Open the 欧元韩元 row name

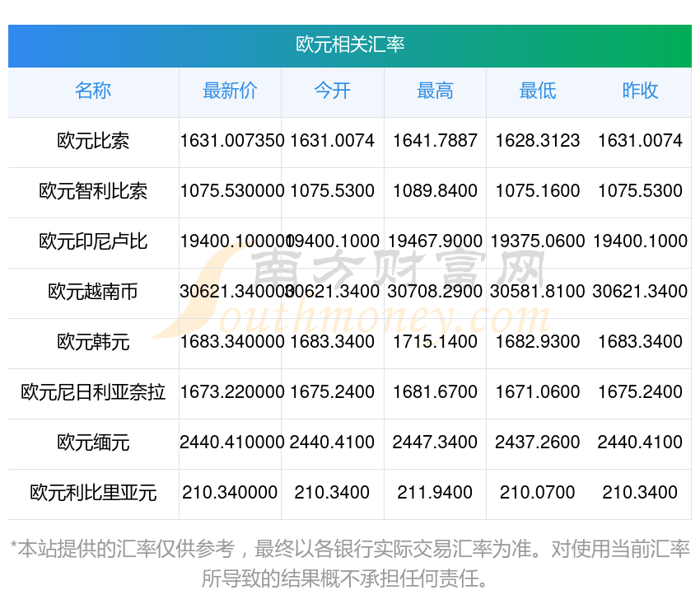(x=93, y=342)
